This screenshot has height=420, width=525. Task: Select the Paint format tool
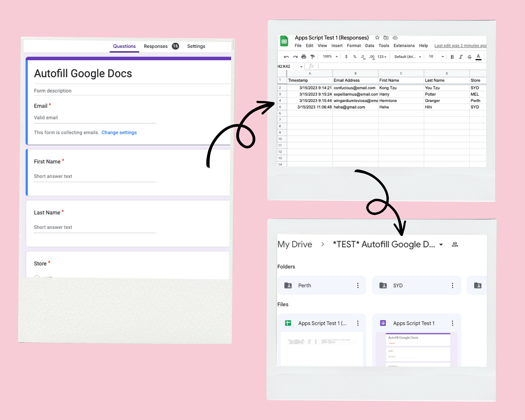[312, 56]
